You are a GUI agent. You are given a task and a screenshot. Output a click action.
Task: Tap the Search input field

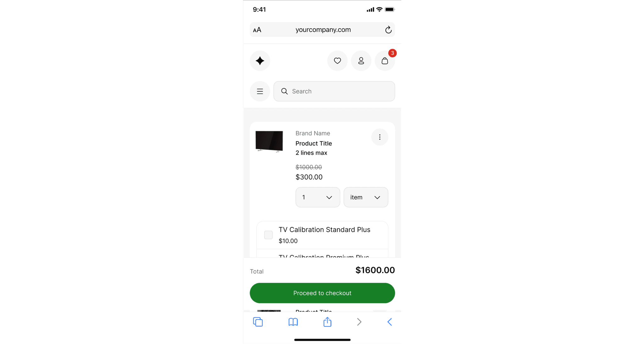[334, 91]
